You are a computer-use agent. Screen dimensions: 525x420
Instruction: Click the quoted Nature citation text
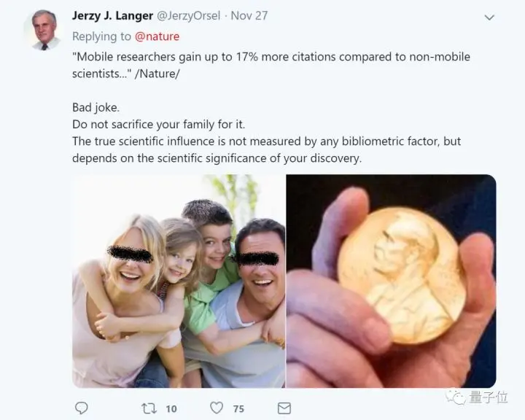pyautogui.click(x=271, y=65)
